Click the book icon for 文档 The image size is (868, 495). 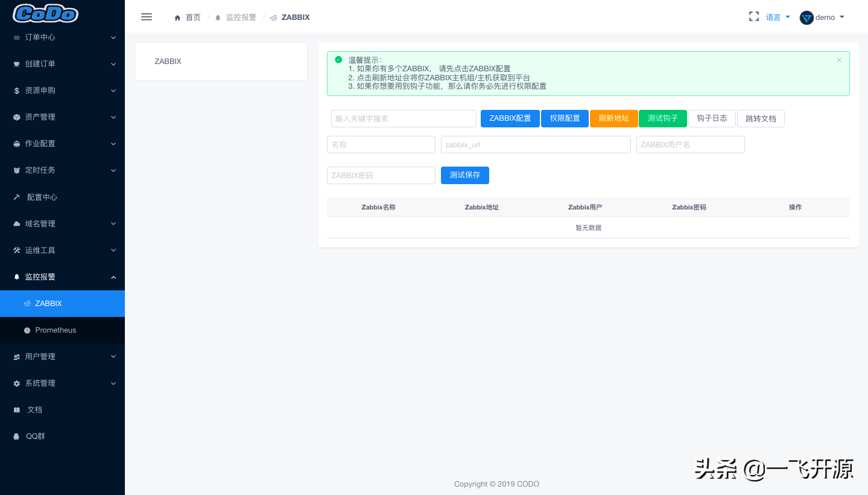(x=16, y=410)
